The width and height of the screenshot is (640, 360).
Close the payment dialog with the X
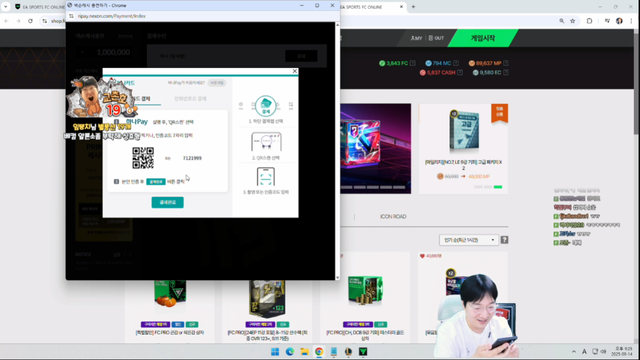[x=295, y=71]
